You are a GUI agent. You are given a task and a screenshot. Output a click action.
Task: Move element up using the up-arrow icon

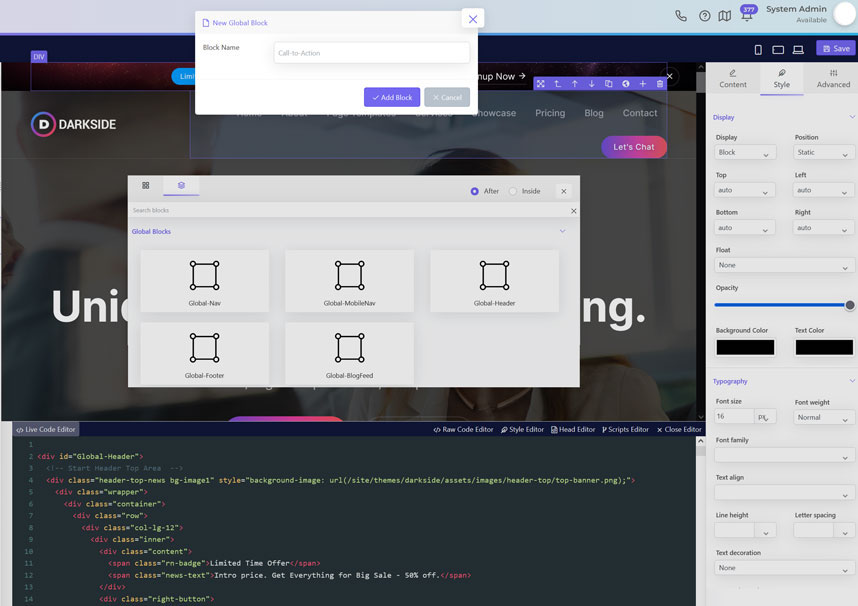(x=574, y=84)
